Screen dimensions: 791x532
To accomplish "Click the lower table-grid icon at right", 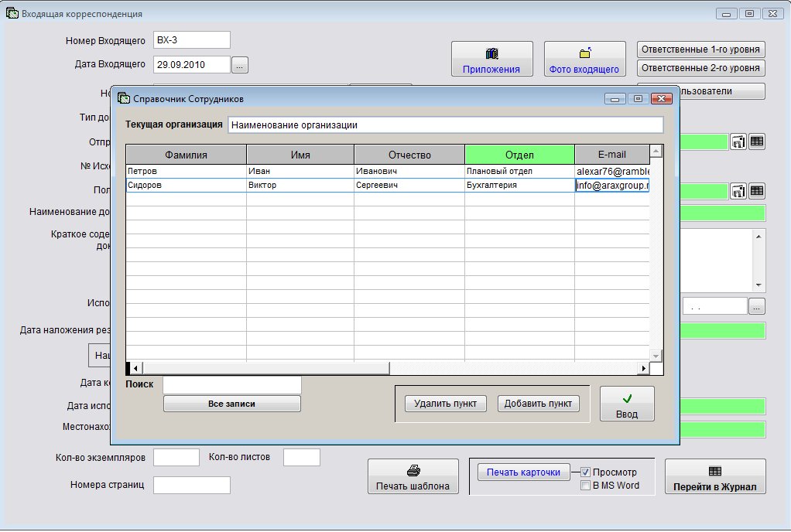I will pyautogui.click(x=757, y=191).
